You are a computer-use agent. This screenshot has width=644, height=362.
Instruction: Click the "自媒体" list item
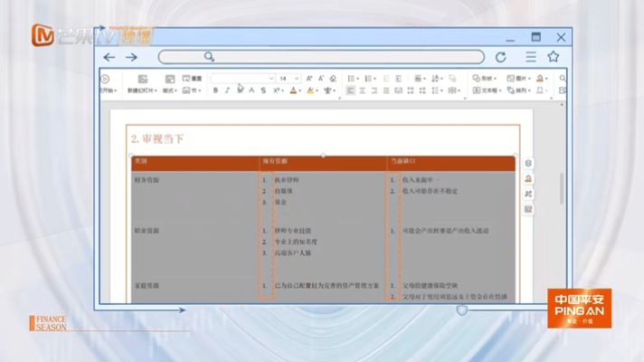pos(283,191)
